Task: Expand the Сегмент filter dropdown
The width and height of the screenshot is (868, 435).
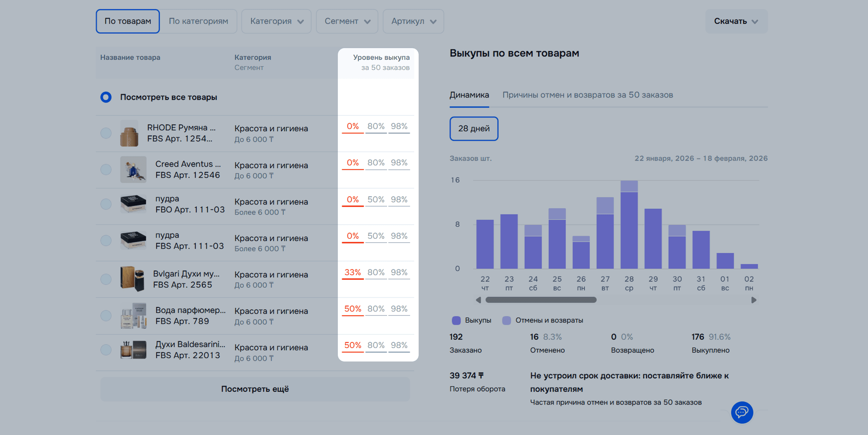Action: coord(347,21)
